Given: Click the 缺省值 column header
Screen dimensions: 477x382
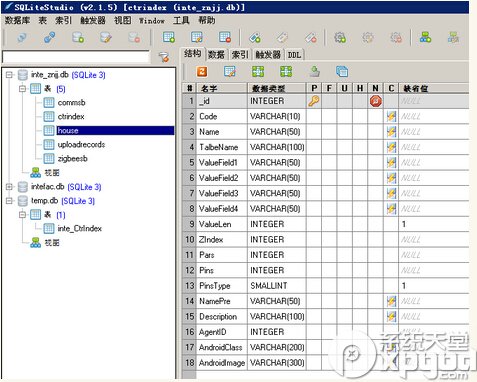Looking at the screenshot, I should (433, 88).
